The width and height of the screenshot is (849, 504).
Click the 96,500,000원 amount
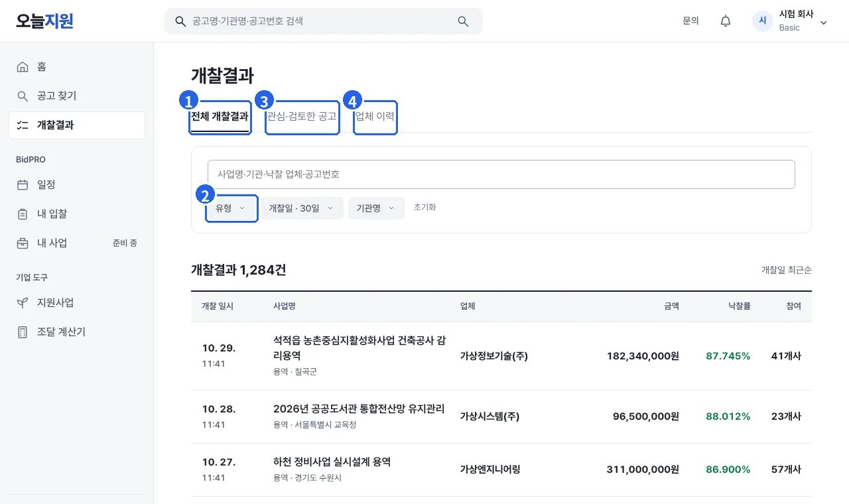[646, 416]
